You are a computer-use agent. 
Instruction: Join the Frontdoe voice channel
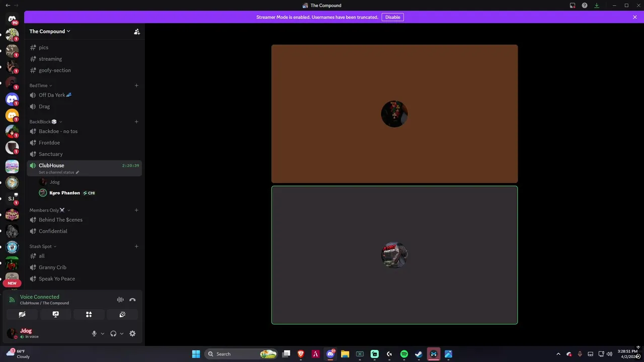point(84,143)
